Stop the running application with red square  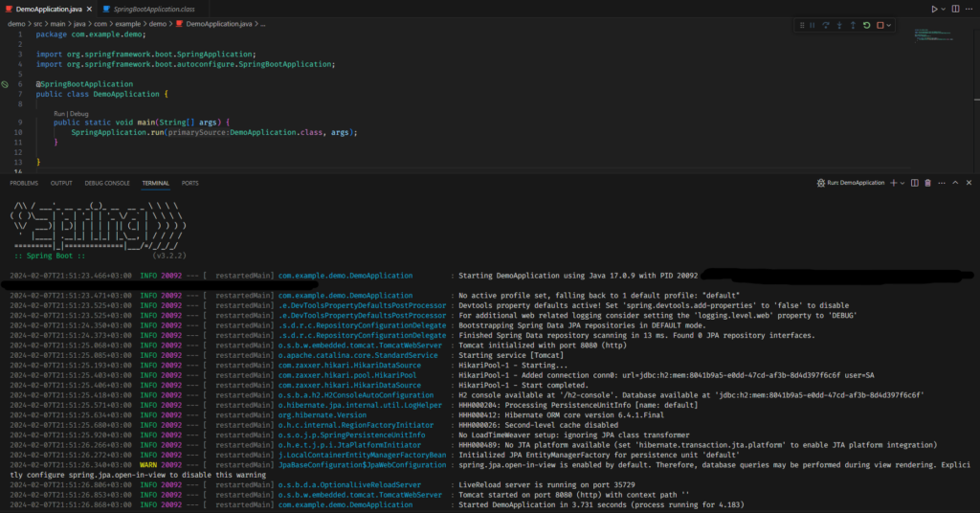[x=880, y=24]
